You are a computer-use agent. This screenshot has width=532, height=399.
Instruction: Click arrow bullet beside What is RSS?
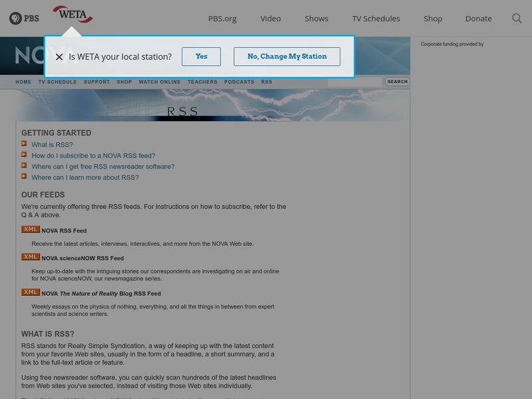(24, 144)
